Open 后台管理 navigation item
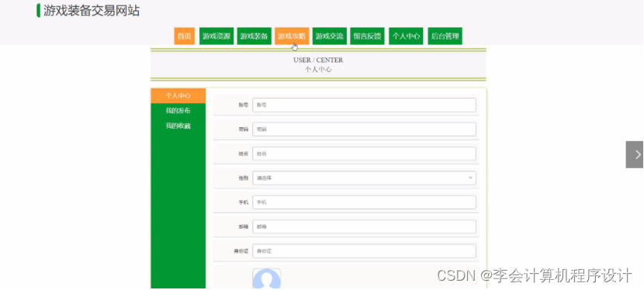The image size is (644, 290). (x=445, y=36)
